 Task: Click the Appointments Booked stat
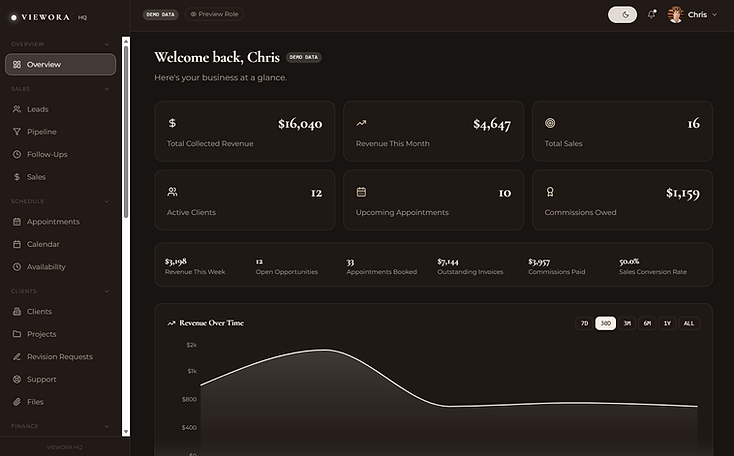[382, 266]
